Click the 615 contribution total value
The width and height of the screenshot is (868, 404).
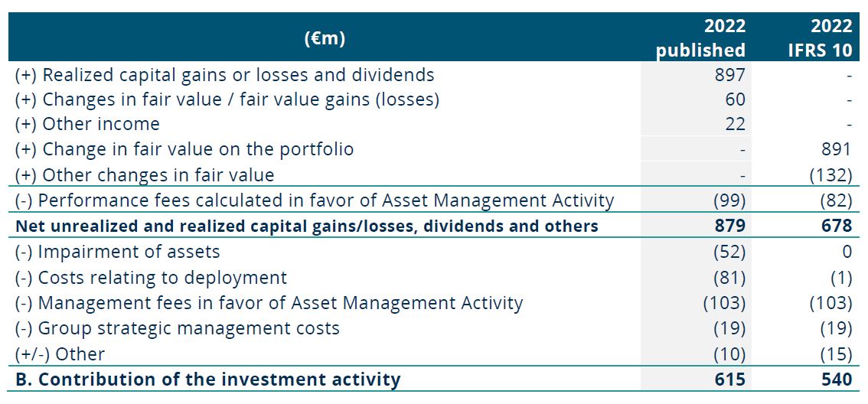pos(731,380)
